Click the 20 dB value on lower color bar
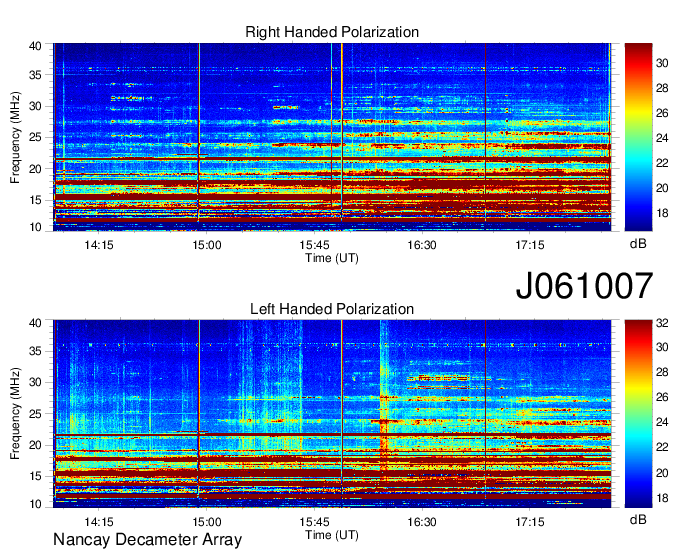The image size is (680, 552). tap(662, 473)
